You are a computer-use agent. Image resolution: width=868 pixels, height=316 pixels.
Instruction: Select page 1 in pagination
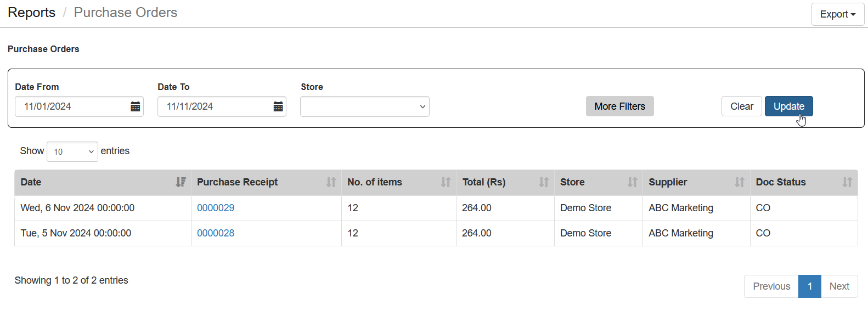coord(810,286)
